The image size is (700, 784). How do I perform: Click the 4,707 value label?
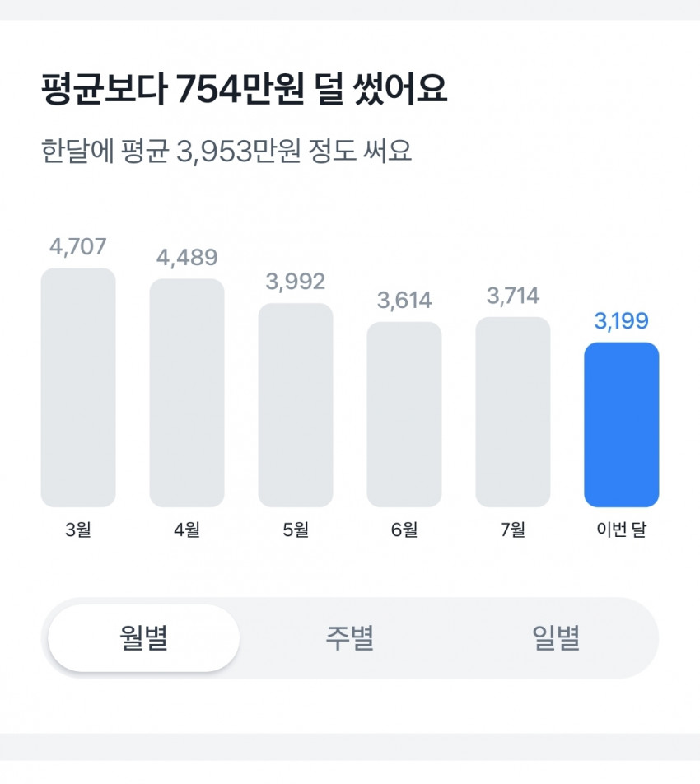point(78,246)
